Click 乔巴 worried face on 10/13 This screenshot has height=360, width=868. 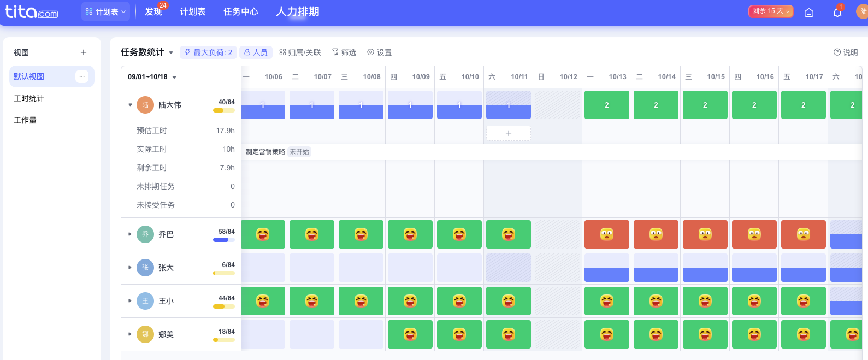pos(607,234)
